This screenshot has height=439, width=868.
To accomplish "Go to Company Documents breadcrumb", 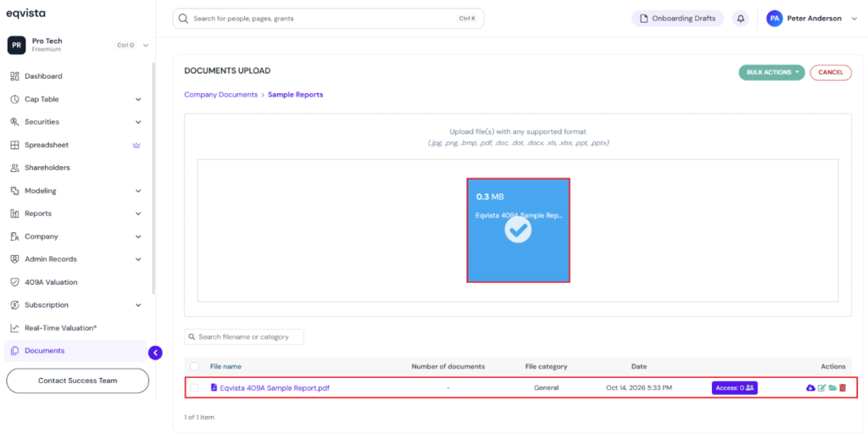I will click(x=221, y=95).
